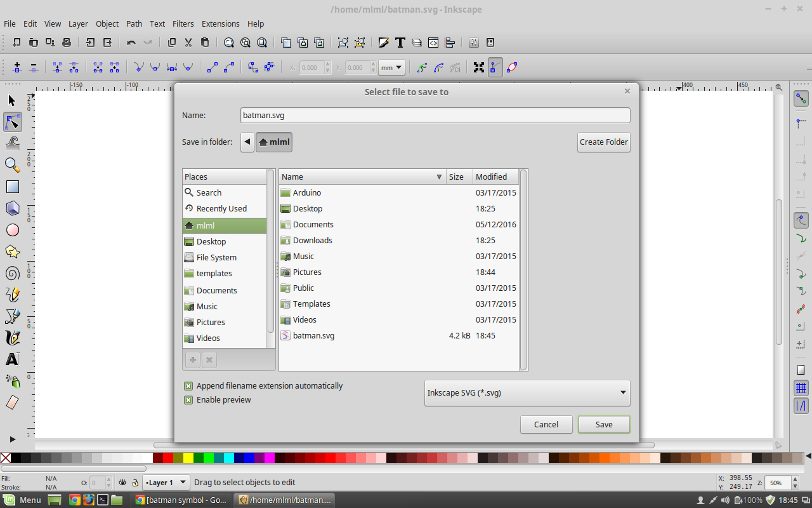Open the Path menu
This screenshot has width=812, height=508.
(134, 23)
